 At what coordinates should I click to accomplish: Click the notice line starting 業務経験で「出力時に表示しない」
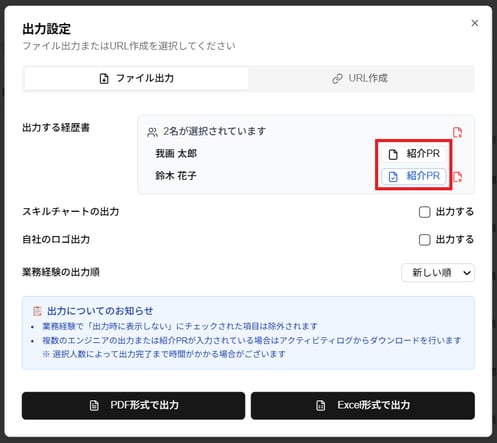pos(180,326)
